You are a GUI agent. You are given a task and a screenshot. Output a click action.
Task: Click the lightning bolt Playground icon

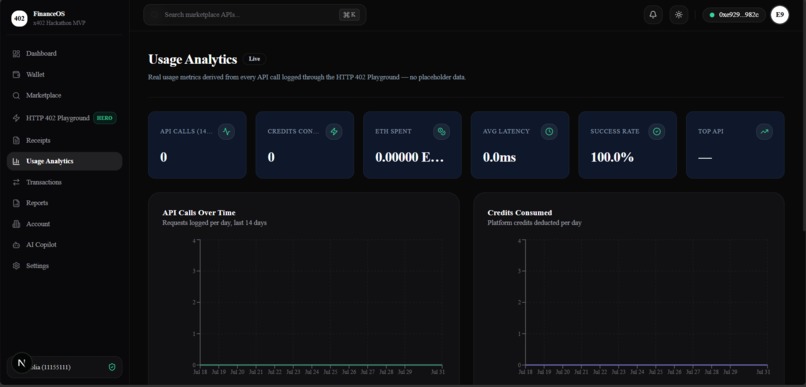pyautogui.click(x=16, y=118)
